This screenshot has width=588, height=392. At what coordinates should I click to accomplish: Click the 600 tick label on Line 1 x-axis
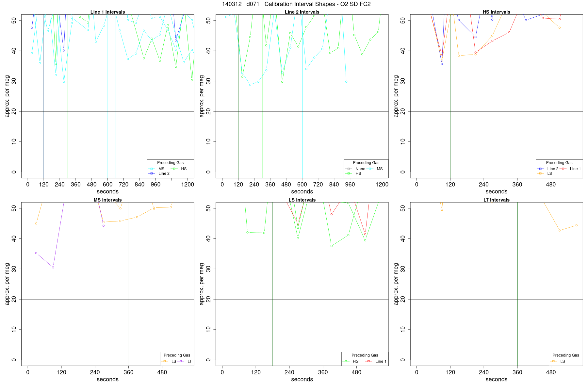click(108, 185)
